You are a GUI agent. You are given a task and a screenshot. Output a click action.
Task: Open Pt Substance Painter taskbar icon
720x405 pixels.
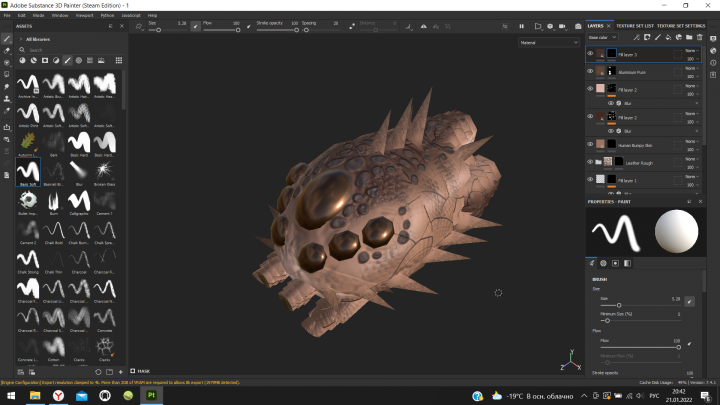[x=151, y=395]
